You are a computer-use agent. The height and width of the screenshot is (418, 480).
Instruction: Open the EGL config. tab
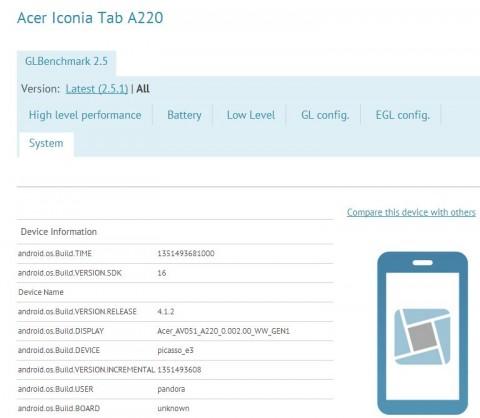[403, 115]
